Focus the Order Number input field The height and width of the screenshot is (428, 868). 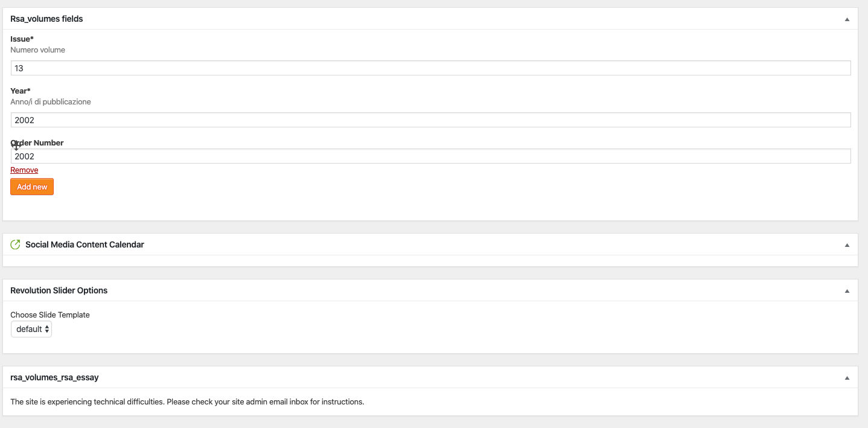(430, 156)
